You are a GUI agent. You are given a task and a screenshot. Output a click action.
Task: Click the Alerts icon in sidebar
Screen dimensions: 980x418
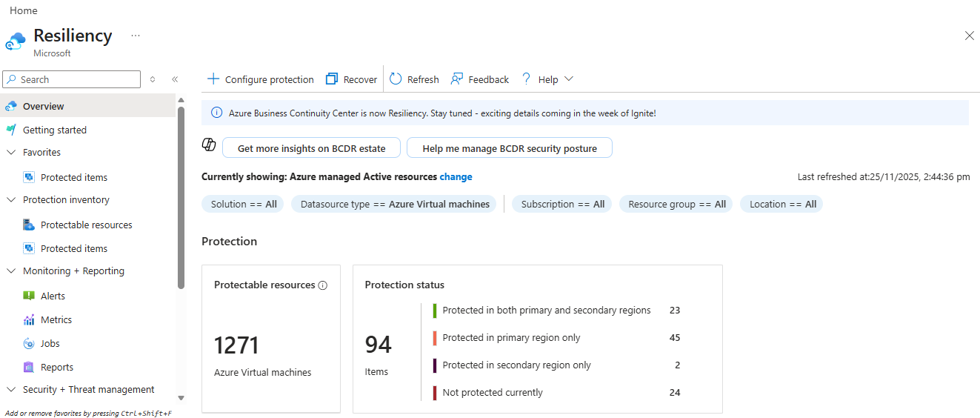coord(29,296)
